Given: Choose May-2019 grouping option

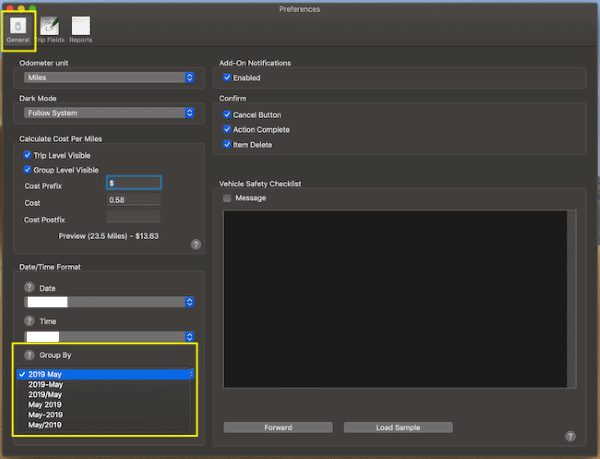Looking at the screenshot, I should coord(48,415).
